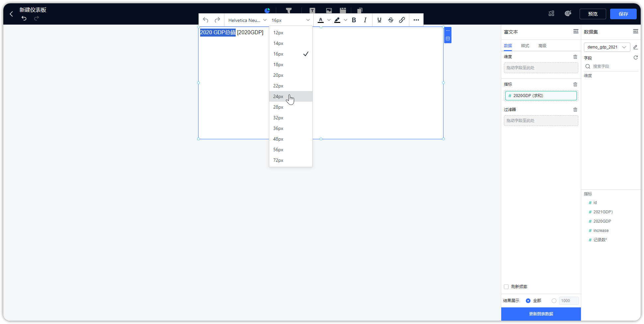The width and height of the screenshot is (644, 324).
Task: Undo text edit in editor toolbar
Action: 206,20
